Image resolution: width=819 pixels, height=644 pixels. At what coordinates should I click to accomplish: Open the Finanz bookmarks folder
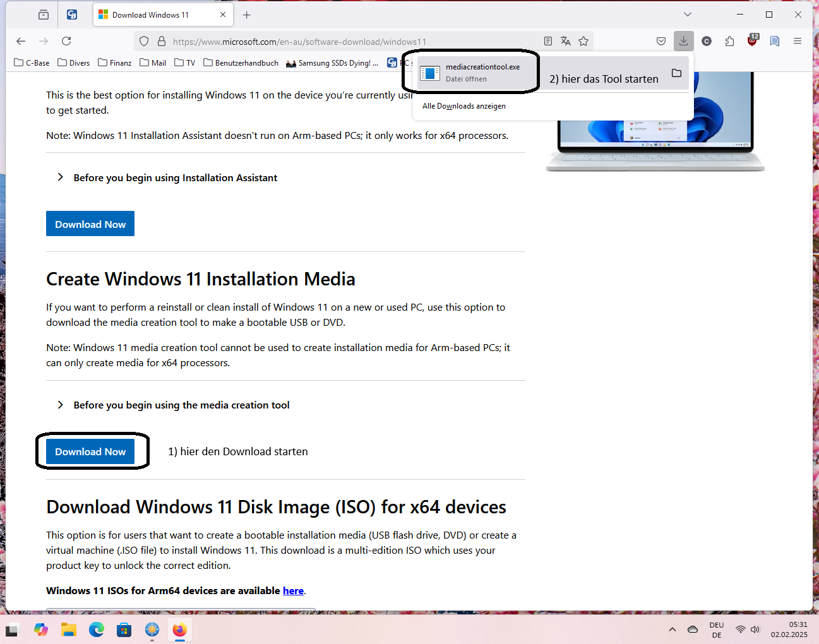coord(115,63)
